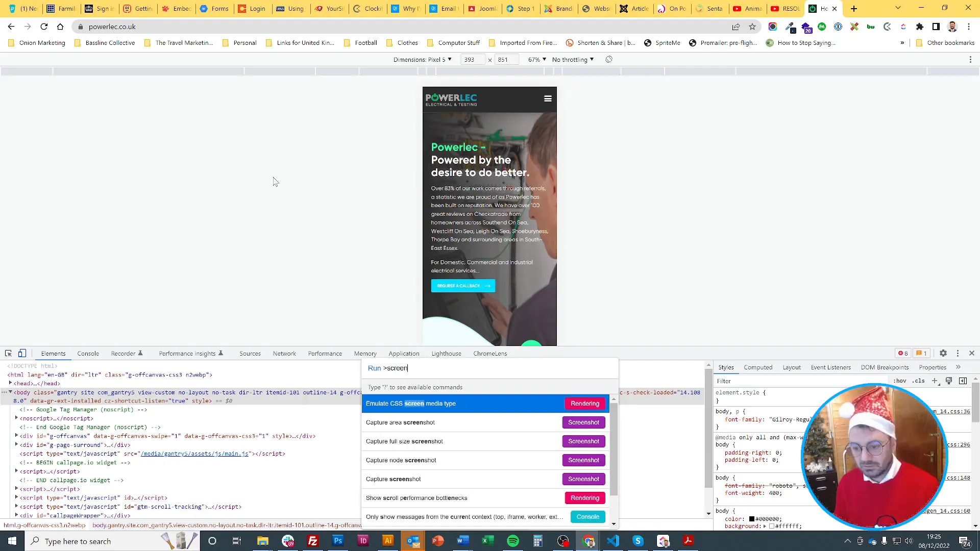Switch to the Computed styles tab
This screenshot has width=980, height=551.
coord(758,367)
